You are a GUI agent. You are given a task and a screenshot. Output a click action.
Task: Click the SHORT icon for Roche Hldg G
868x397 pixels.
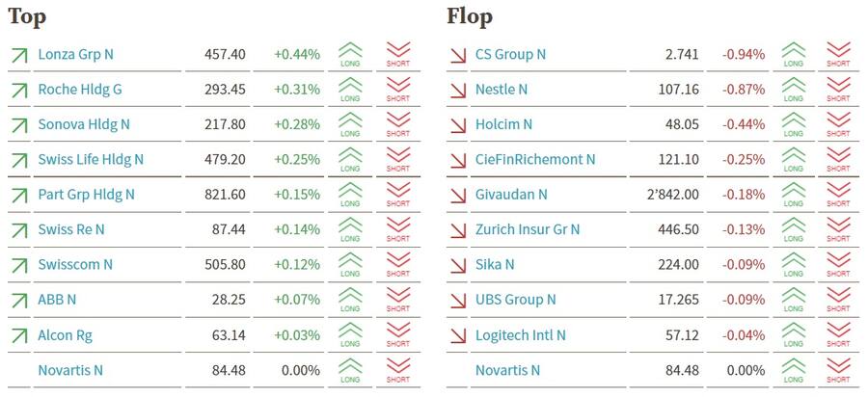[398, 90]
